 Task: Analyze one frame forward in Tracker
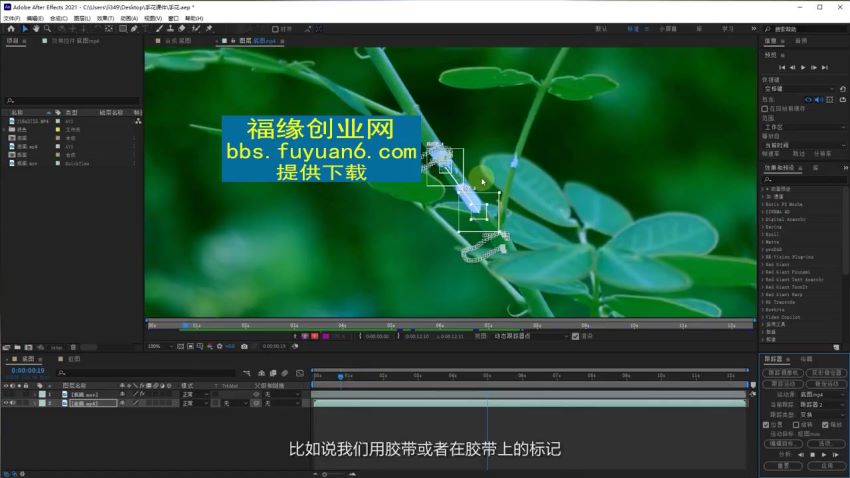835,455
